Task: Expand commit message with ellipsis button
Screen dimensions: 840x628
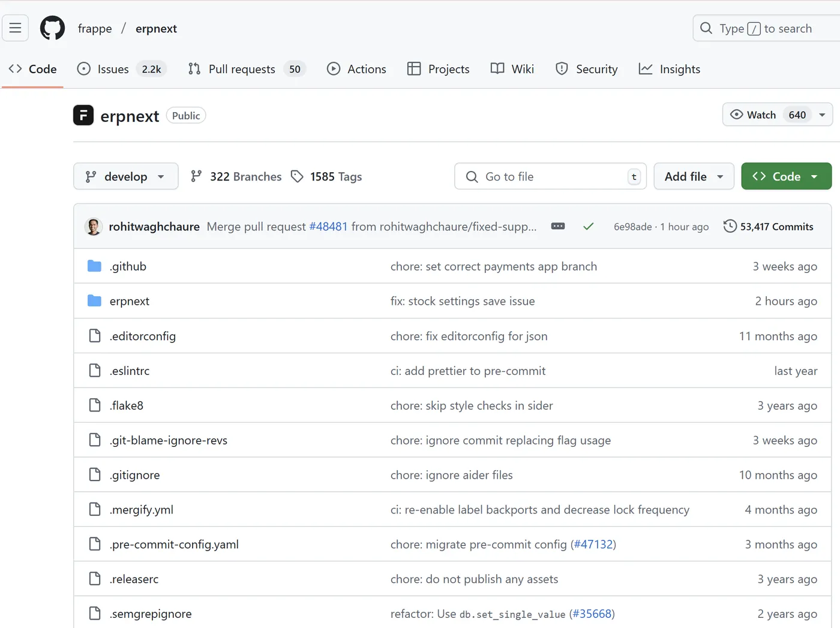Action: [558, 226]
